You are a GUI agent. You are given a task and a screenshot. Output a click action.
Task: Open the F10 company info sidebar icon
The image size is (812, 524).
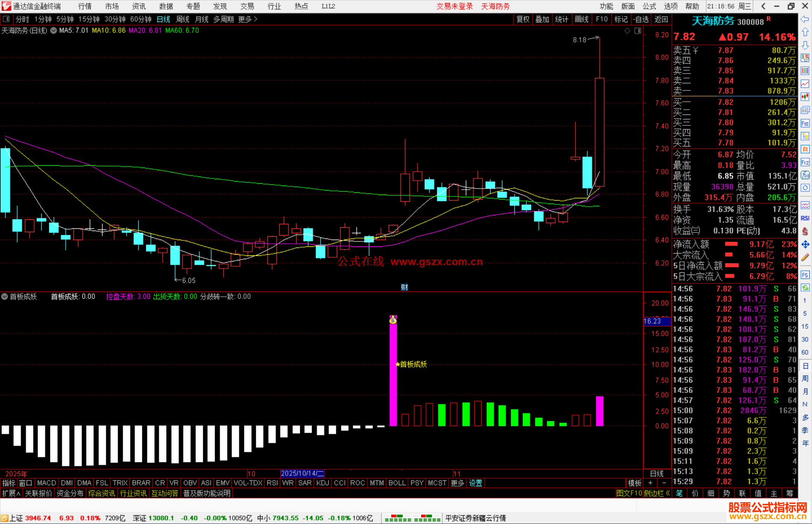click(x=805, y=123)
